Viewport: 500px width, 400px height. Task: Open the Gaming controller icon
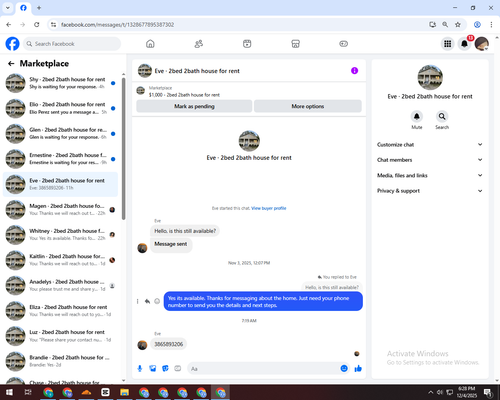pyautogui.click(x=344, y=44)
